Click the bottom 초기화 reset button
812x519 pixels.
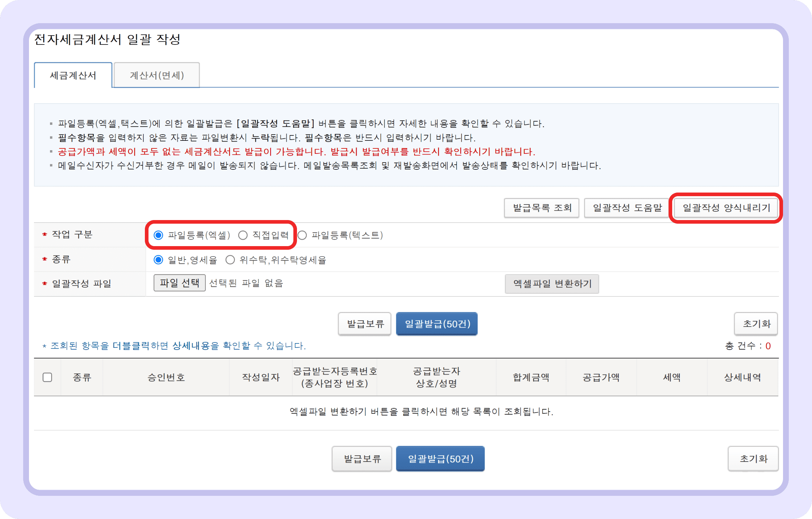pos(753,459)
